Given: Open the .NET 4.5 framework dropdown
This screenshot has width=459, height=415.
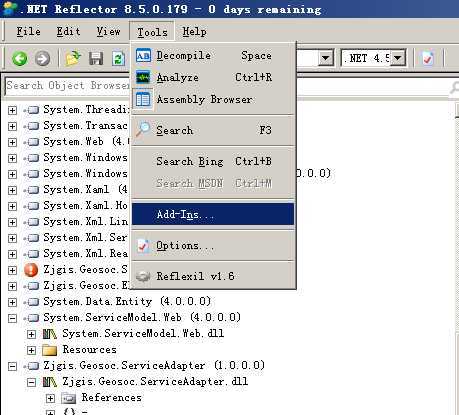Looking at the screenshot, I should click(x=398, y=58).
